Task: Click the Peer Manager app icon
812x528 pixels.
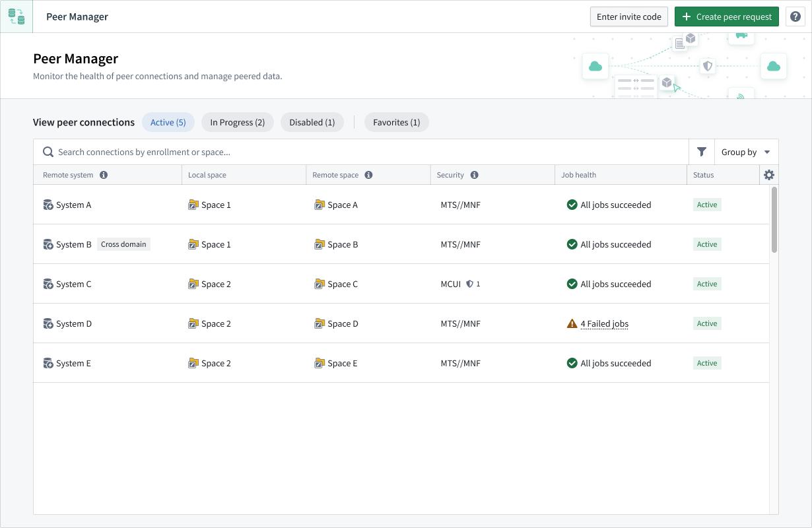Action: pyautogui.click(x=16, y=16)
